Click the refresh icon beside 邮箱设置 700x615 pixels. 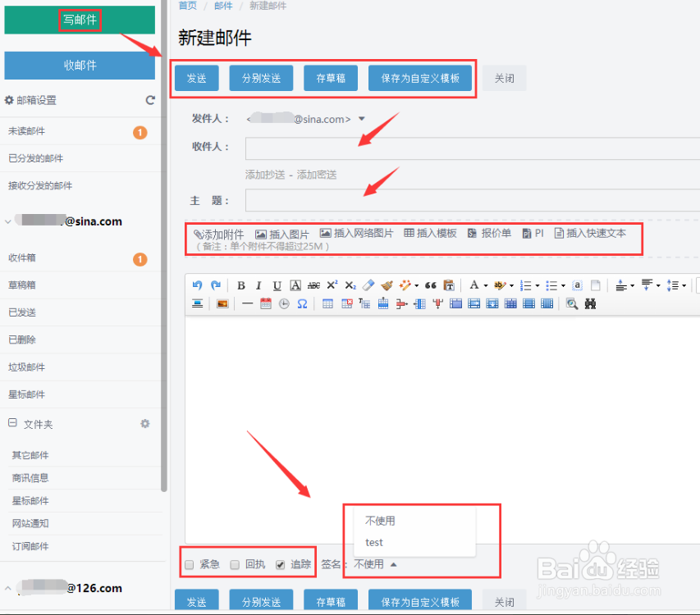pos(150,100)
